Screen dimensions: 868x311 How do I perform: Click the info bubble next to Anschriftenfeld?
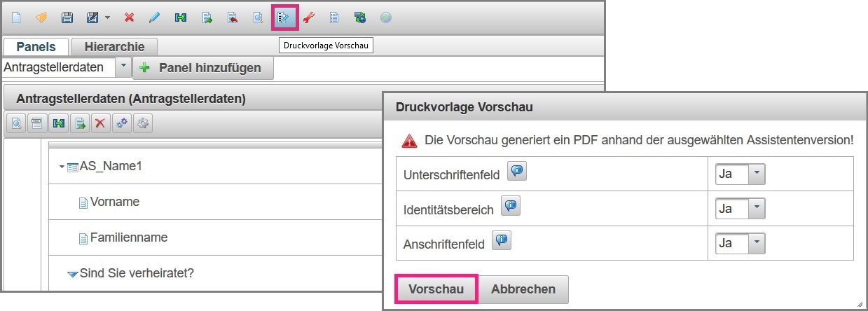(x=502, y=241)
